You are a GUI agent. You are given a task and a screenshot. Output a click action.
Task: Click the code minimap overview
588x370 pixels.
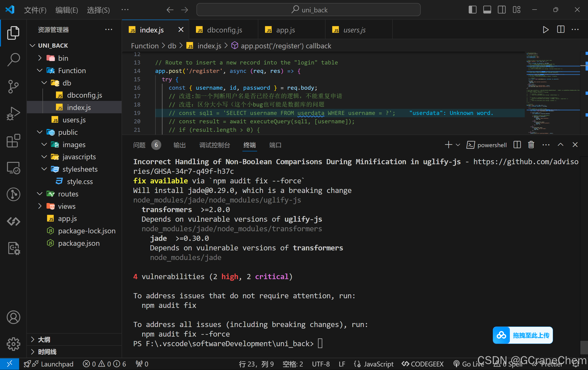pyautogui.click(x=553, y=93)
